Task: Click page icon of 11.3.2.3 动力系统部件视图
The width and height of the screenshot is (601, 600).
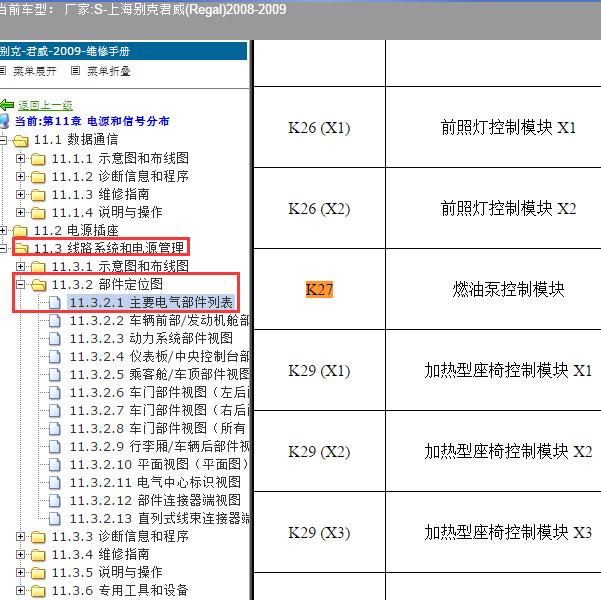Action: [55, 339]
